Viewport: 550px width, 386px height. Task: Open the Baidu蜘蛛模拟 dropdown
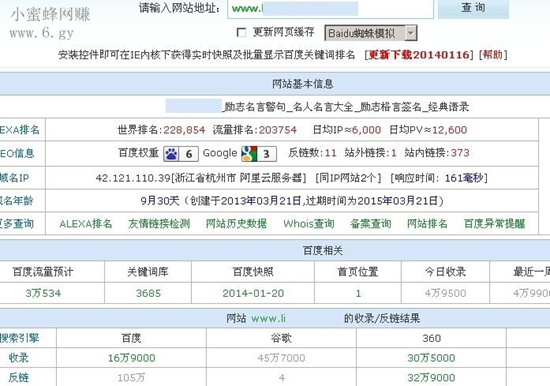[370, 33]
